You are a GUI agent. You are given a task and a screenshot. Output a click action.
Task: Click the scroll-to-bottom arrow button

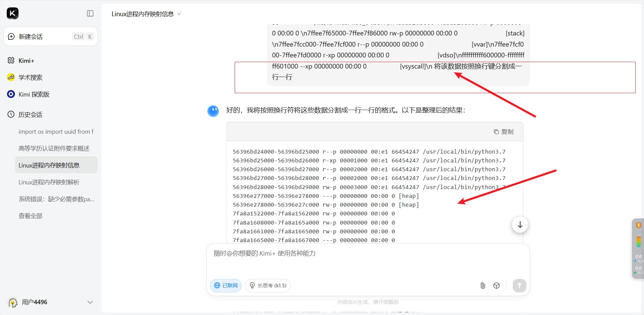(520, 224)
